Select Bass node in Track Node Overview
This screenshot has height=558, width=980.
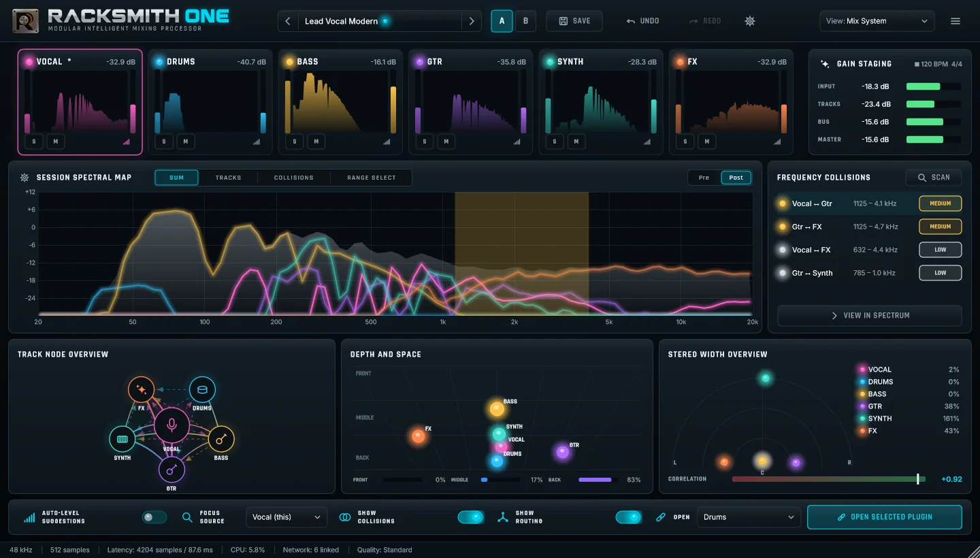[x=220, y=440]
